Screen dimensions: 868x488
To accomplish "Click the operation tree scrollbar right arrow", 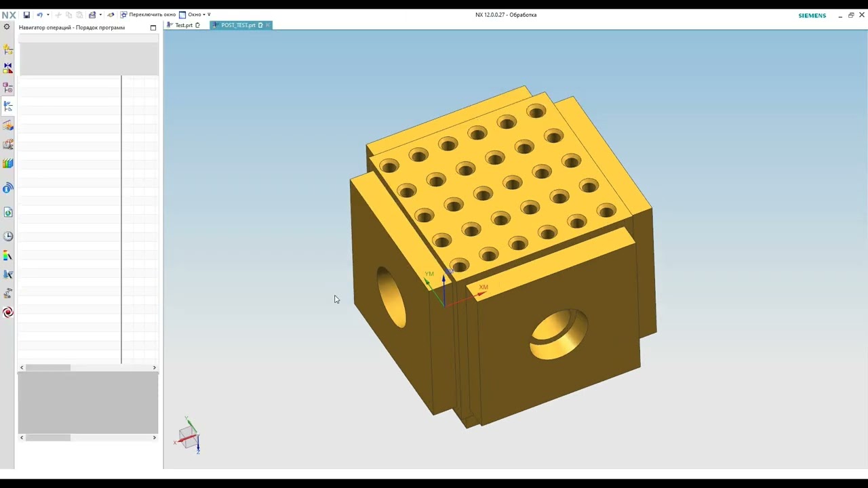I will click(x=154, y=367).
